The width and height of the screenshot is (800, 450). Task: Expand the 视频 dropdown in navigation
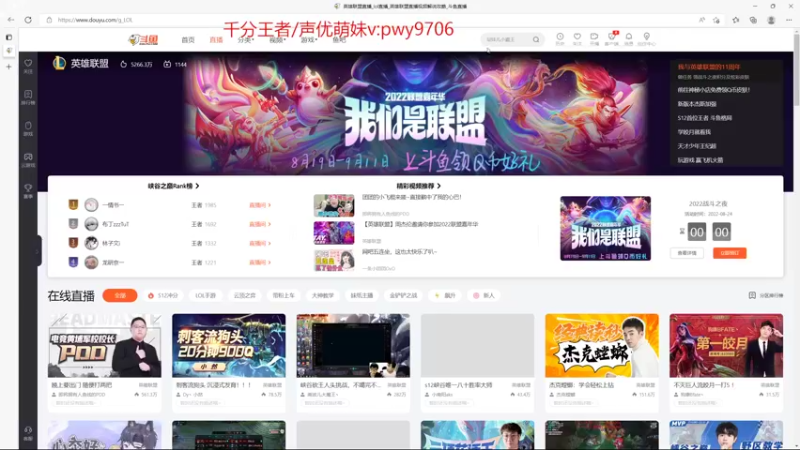pos(277,40)
